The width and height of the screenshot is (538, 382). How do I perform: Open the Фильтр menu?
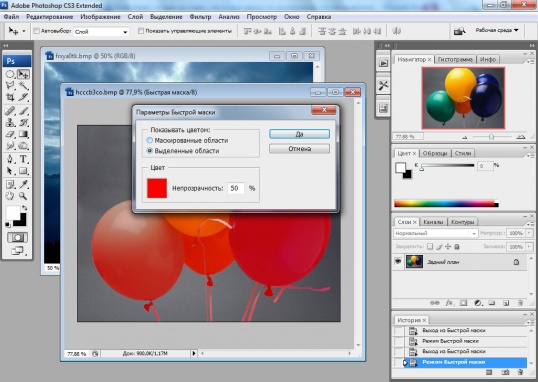[200, 16]
